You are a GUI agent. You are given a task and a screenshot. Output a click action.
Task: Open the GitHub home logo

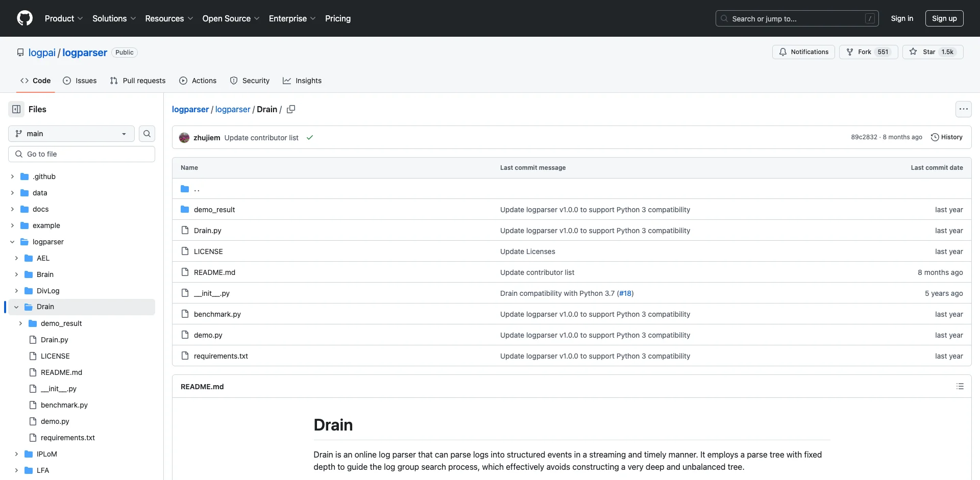24,18
